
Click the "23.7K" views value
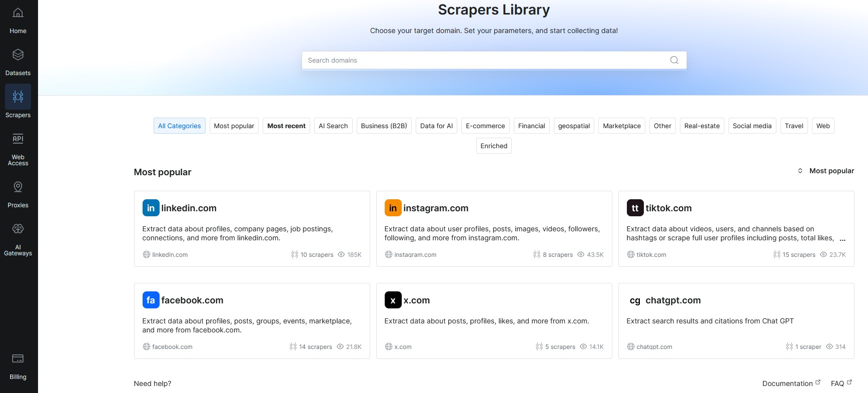tap(837, 254)
